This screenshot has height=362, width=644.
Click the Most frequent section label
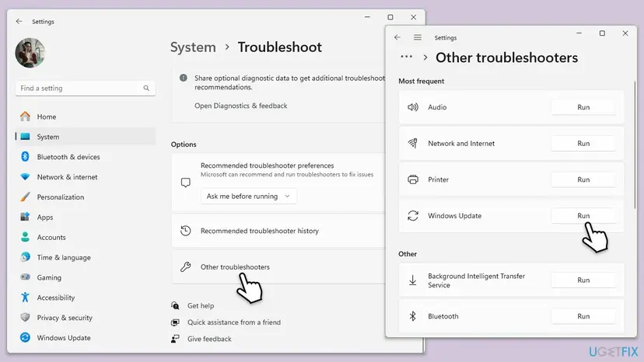(421, 82)
